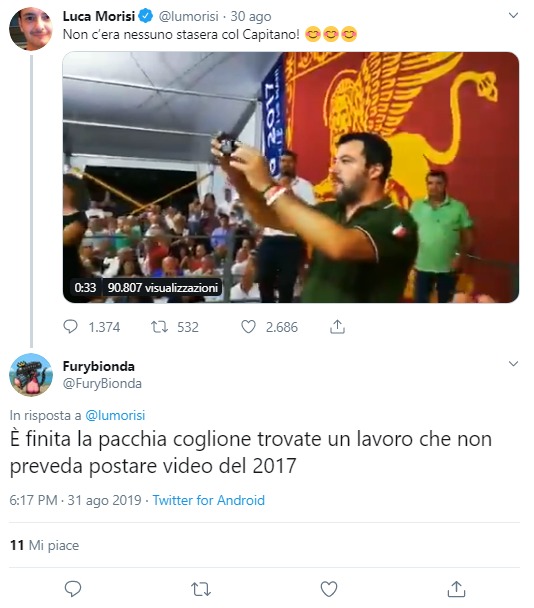Like Luca Morisi's tweet with 2.686 likes
The height and width of the screenshot is (608, 534).
[248, 327]
